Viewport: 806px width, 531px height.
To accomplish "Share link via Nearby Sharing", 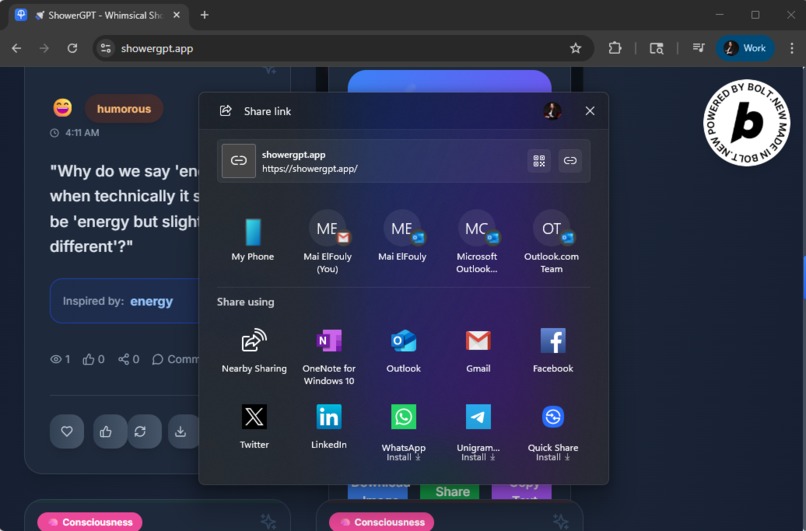I will point(254,350).
